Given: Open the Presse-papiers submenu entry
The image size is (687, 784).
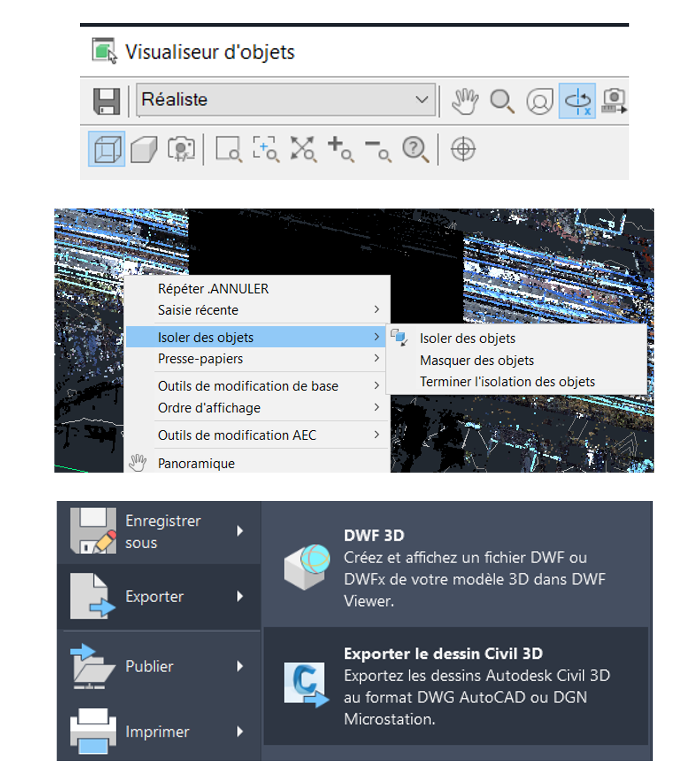Looking at the screenshot, I should pos(257,359).
